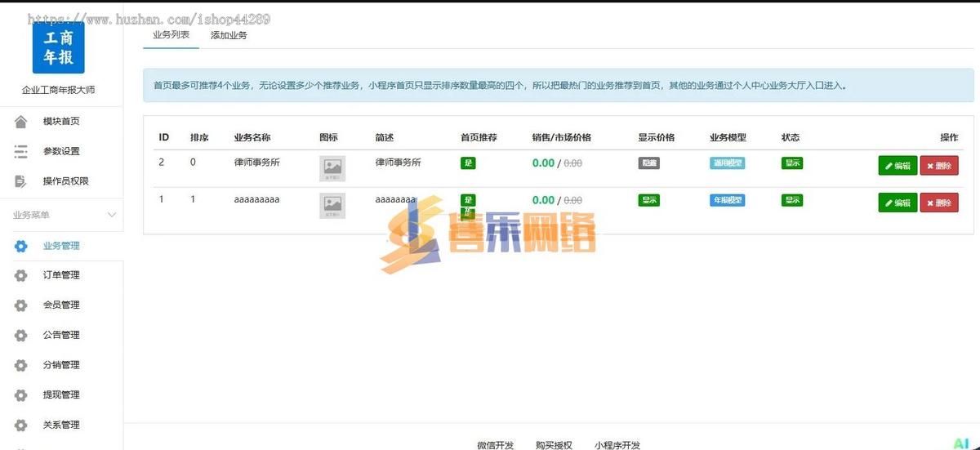This screenshot has width=980, height=450.
Task: Click the home icon beside 模块首页
Action: [21, 122]
